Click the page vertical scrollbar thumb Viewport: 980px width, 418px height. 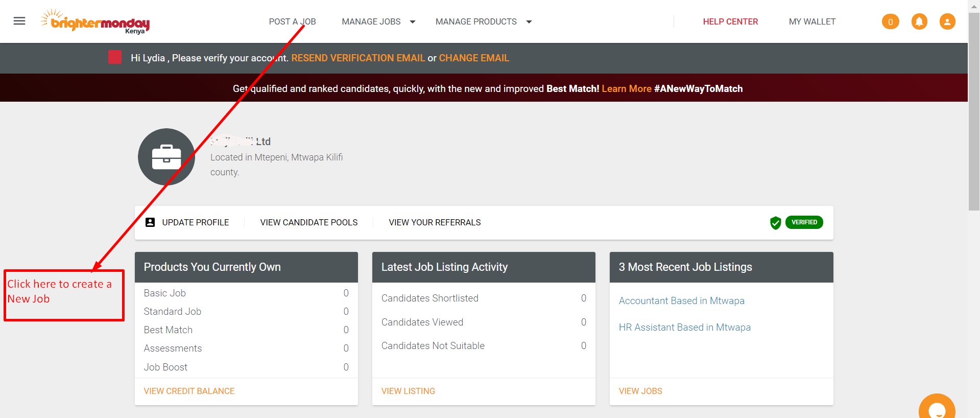click(974, 111)
